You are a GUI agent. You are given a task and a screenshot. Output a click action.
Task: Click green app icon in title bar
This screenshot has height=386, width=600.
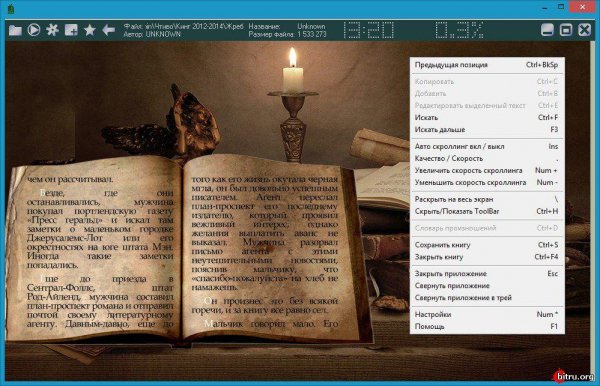point(11,8)
